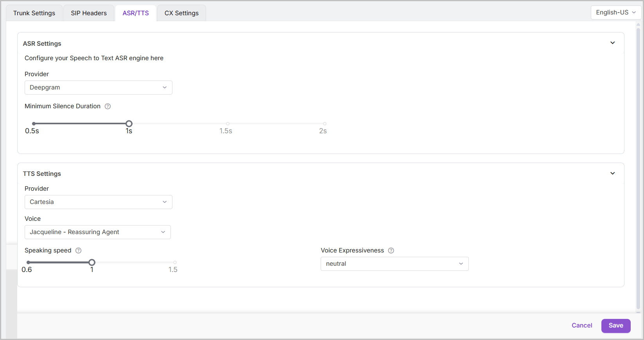
Task: Open the Deepgram provider dropdown
Action: pos(99,88)
